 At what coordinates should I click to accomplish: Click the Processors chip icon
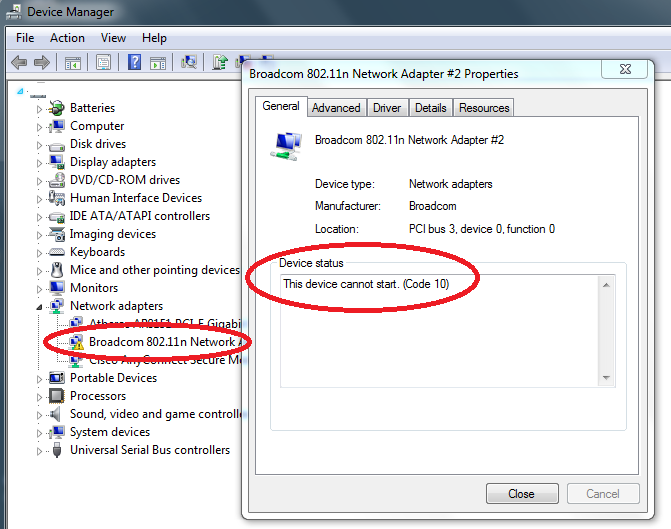click(56, 395)
